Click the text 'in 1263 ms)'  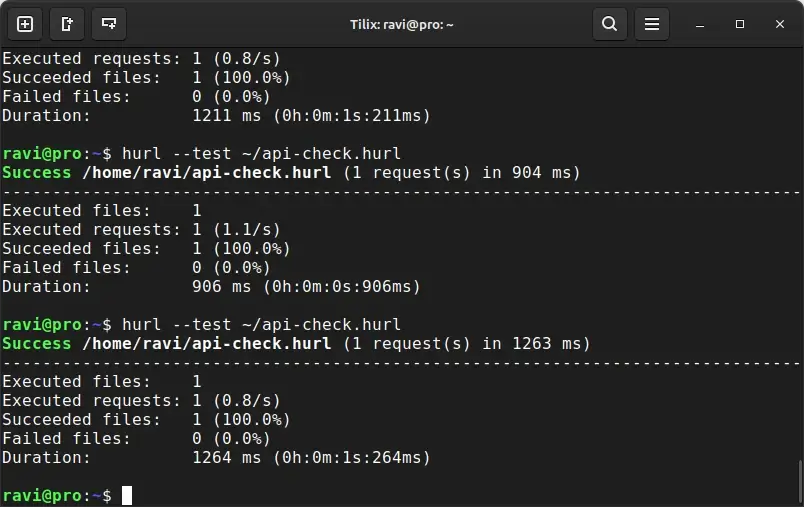(536, 343)
